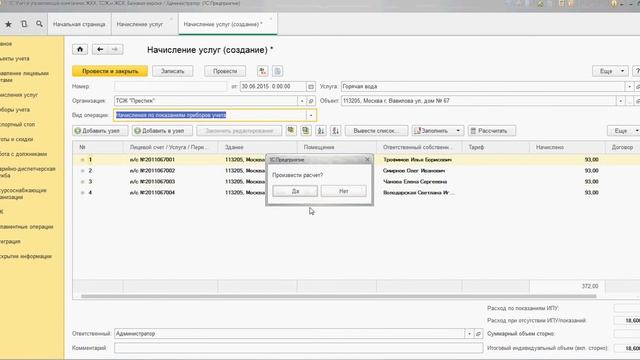Click the date field 30.06.2015
The height and width of the screenshot is (360, 640).
[x=273, y=87]
